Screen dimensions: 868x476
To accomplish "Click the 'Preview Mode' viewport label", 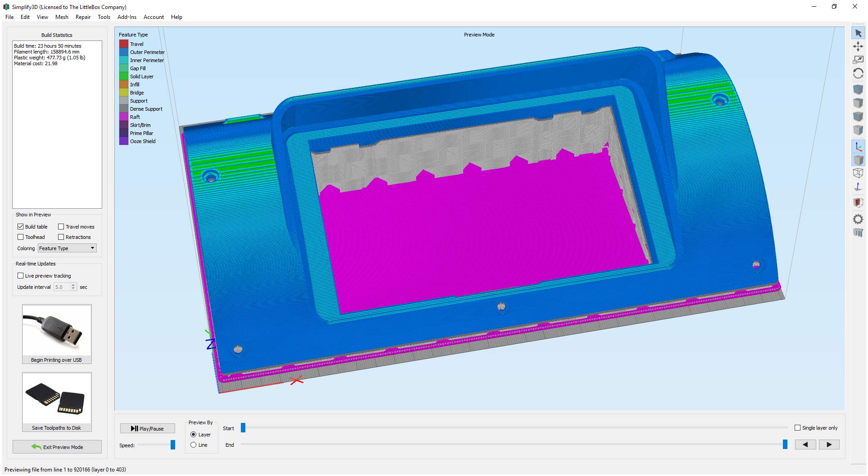I will [x=479, y=35].
